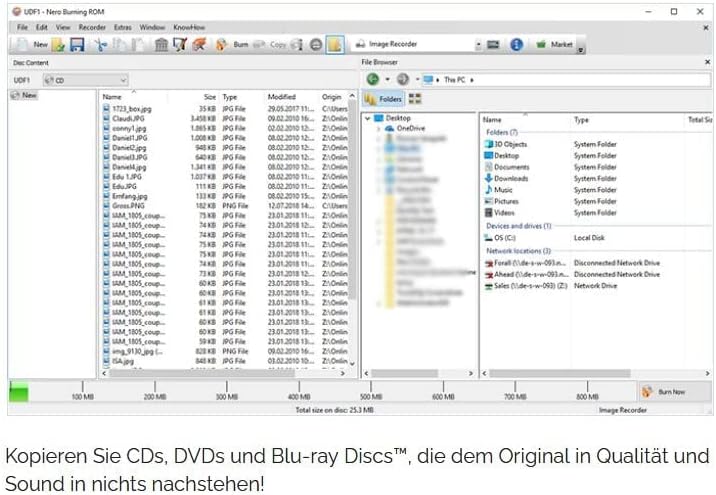This screenshot has height=495, width=716.
Task: Click the green disc capacity bar
Action: [19, 392]
